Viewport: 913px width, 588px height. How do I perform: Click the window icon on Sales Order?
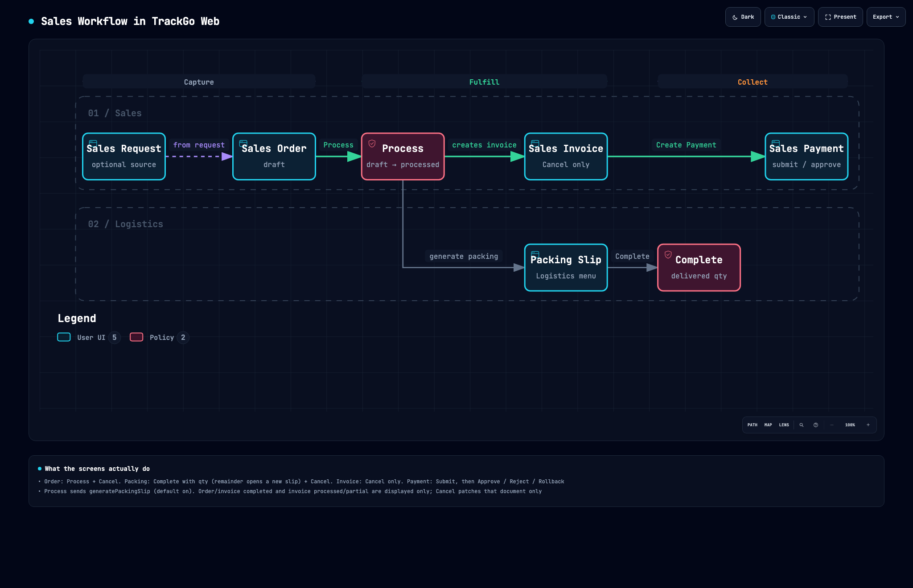click(243, 143)
